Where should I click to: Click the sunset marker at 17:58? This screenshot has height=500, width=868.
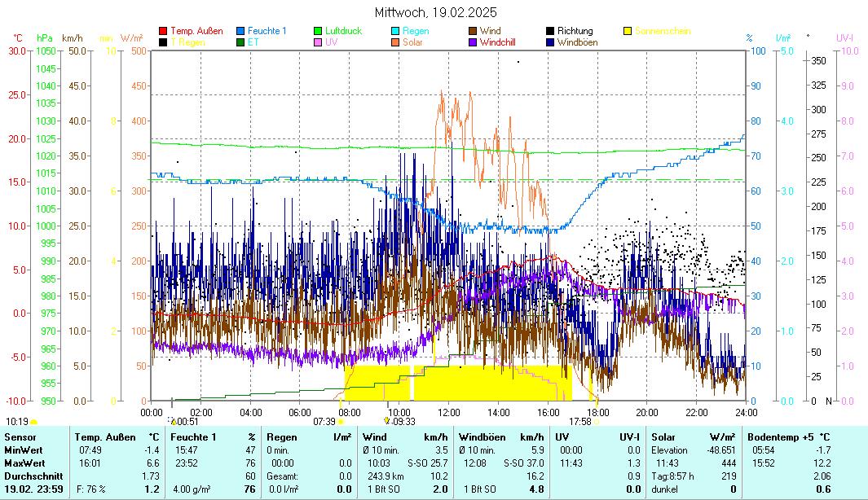(x=597, y=422)
